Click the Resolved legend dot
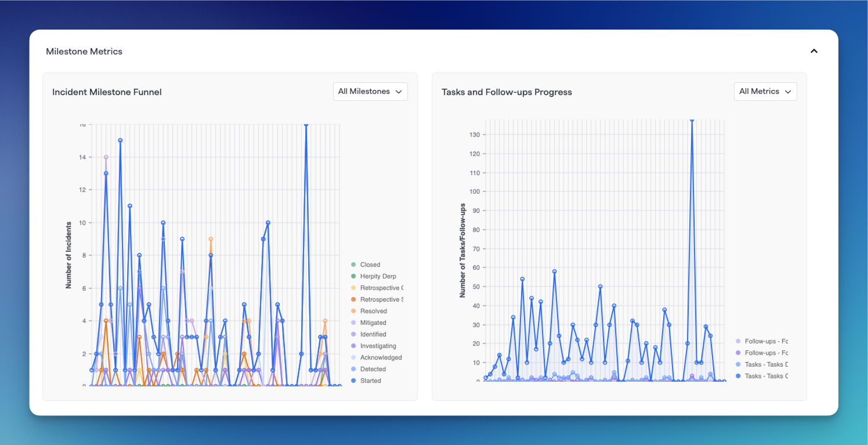 [353, 311]
